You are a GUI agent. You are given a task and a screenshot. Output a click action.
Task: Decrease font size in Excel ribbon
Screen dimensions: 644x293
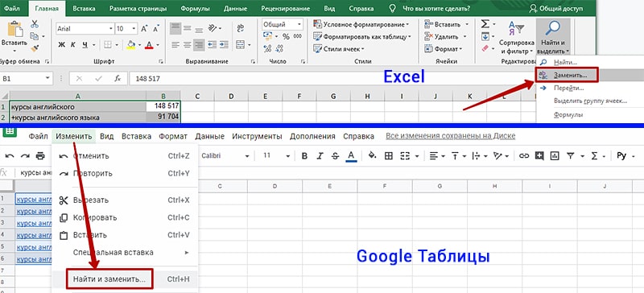155,29
